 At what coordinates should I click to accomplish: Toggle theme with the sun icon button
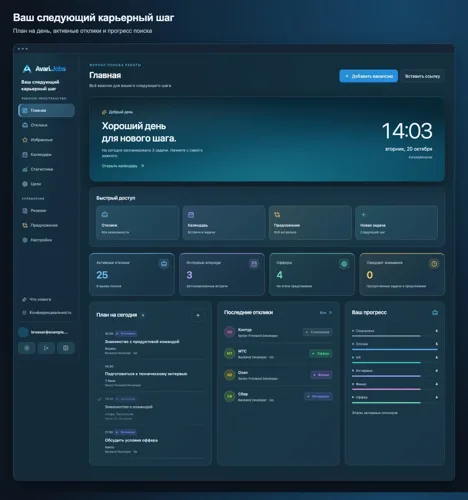(x=27, y=348)
